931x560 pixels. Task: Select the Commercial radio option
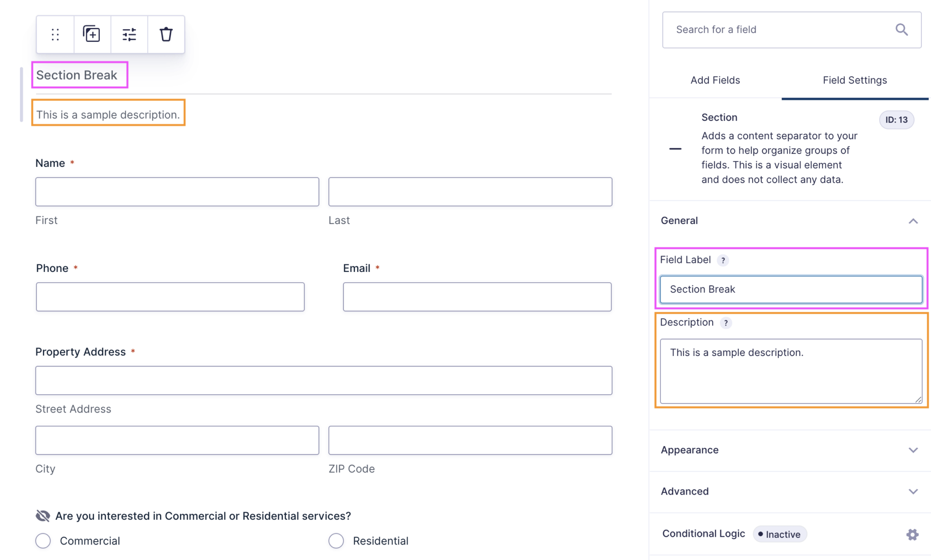click(43, 541)
